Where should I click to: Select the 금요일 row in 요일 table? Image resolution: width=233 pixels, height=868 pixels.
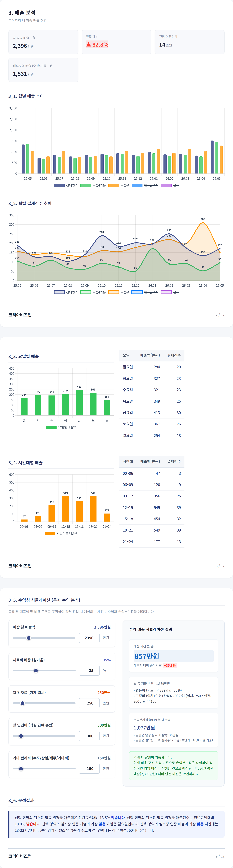(152, 413)
